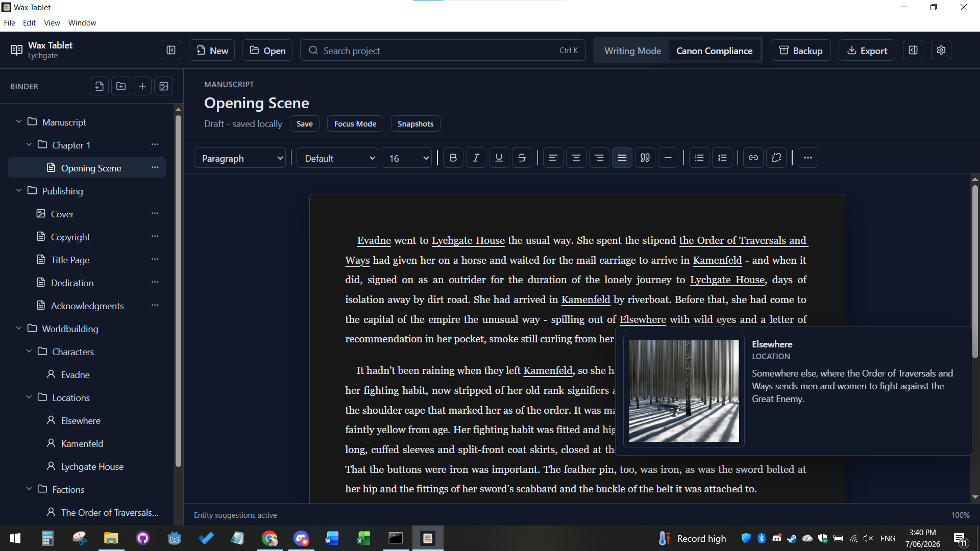Click the New button
Screen dimensions: 980x551
tap(212, 50)
